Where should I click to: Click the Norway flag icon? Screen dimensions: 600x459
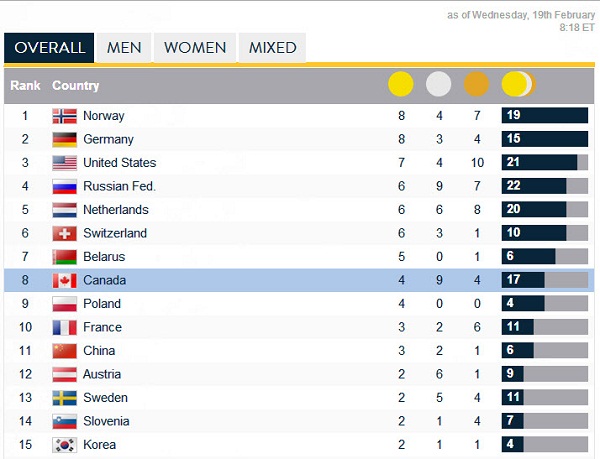(x=65, y=116)
